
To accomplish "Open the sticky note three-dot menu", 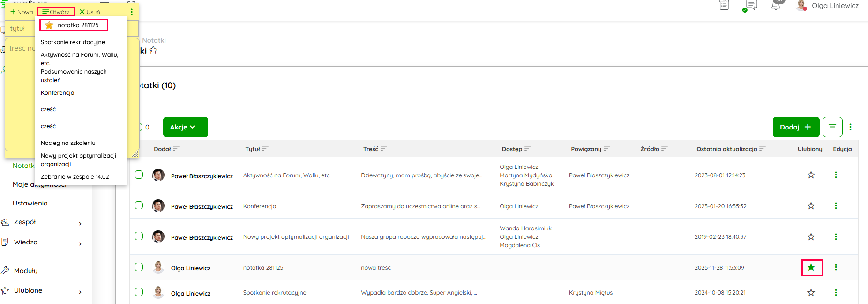I will pos(131,12).
